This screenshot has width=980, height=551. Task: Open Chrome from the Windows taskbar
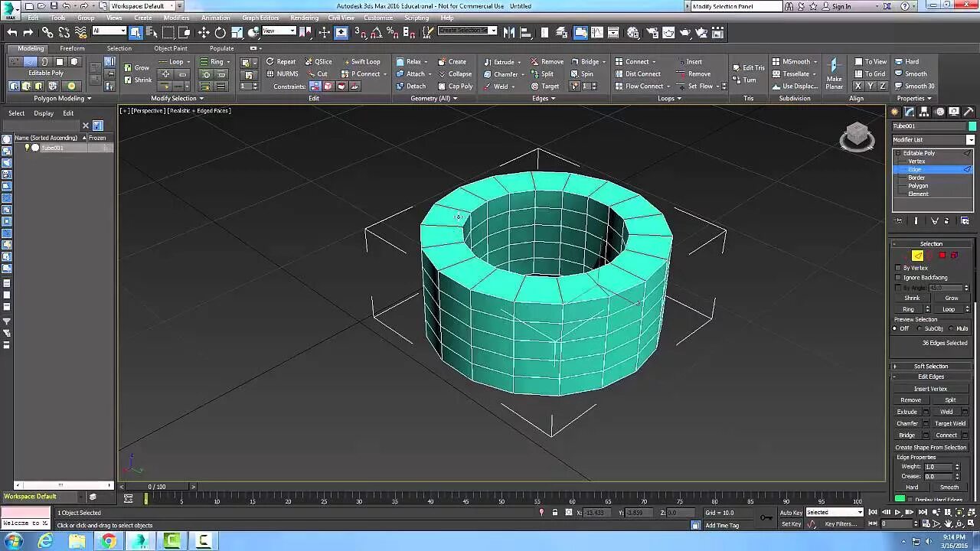coord(109,541)
